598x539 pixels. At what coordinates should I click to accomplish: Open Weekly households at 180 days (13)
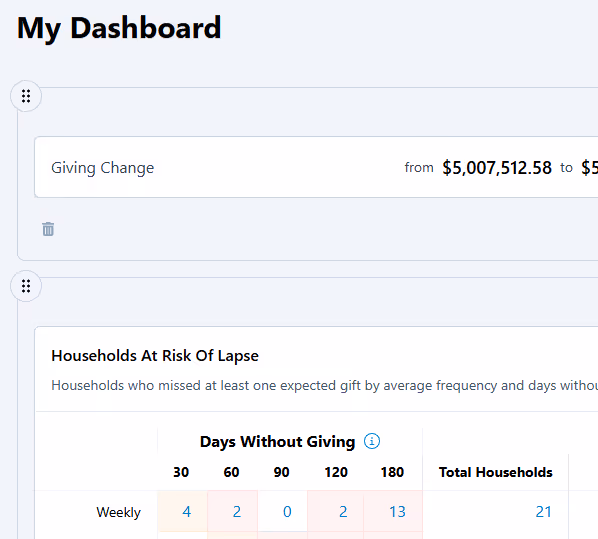coord(397,512)
